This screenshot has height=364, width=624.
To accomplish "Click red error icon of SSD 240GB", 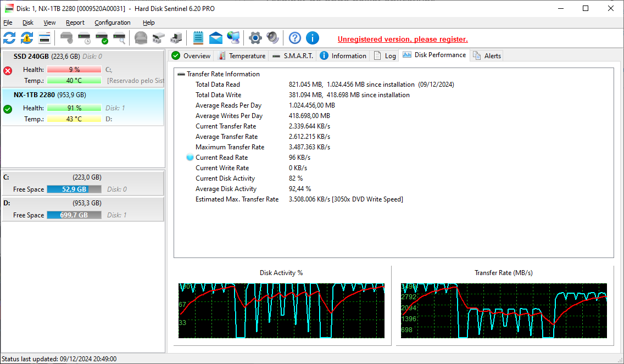I will click(x=8, y=71).
